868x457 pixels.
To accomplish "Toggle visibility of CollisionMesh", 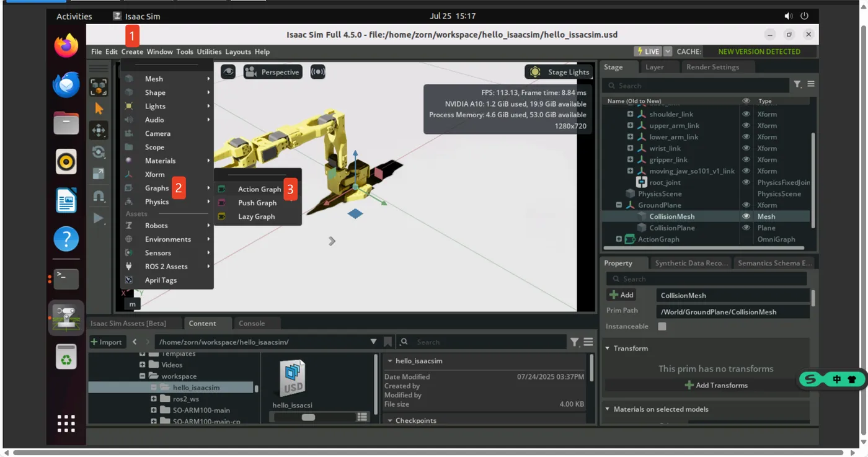I will pos(746,216).
